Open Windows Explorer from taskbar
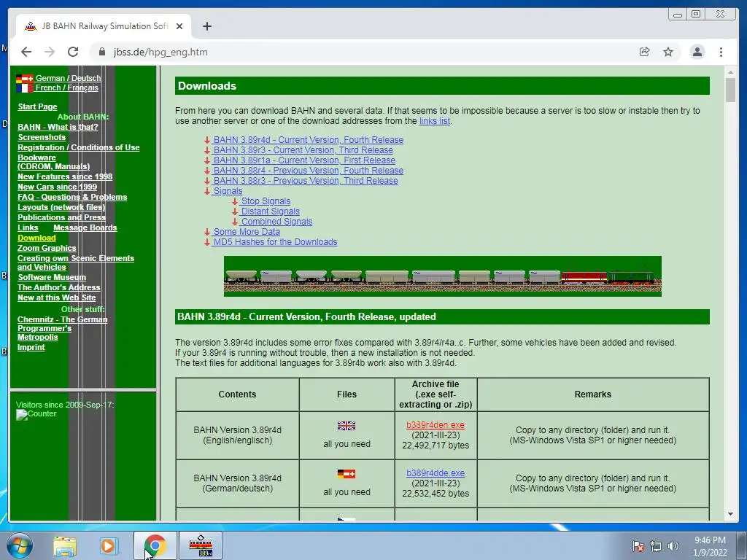 pyautogui.click(x=65, y=545)
